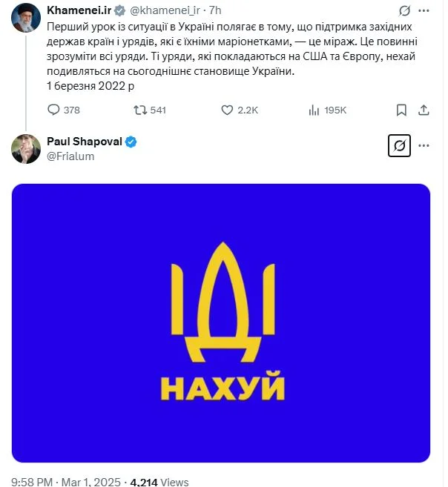This screenshot has width=448, height=487.
Task: Click Grok icon on Khamenei.ir tweet
Action: tap(404, 11)
